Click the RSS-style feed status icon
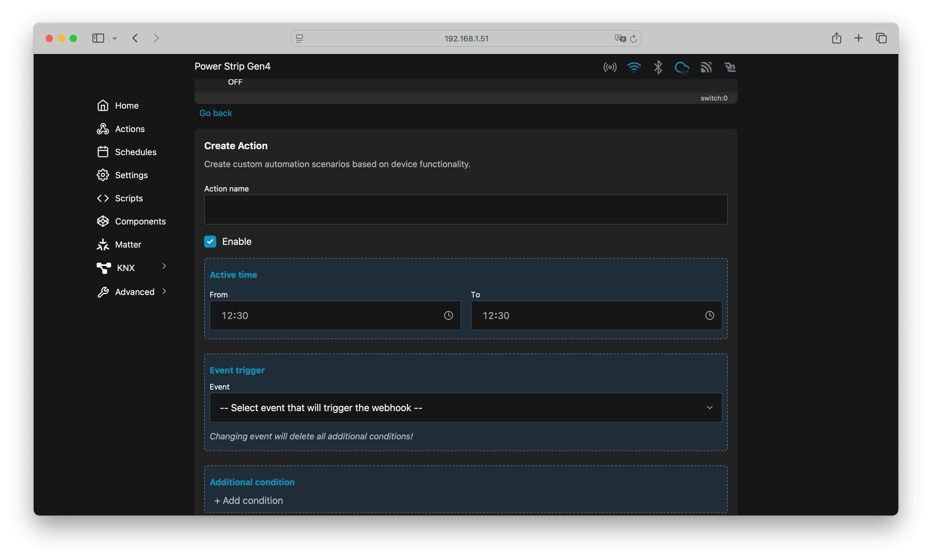 [x=706, y=68]
